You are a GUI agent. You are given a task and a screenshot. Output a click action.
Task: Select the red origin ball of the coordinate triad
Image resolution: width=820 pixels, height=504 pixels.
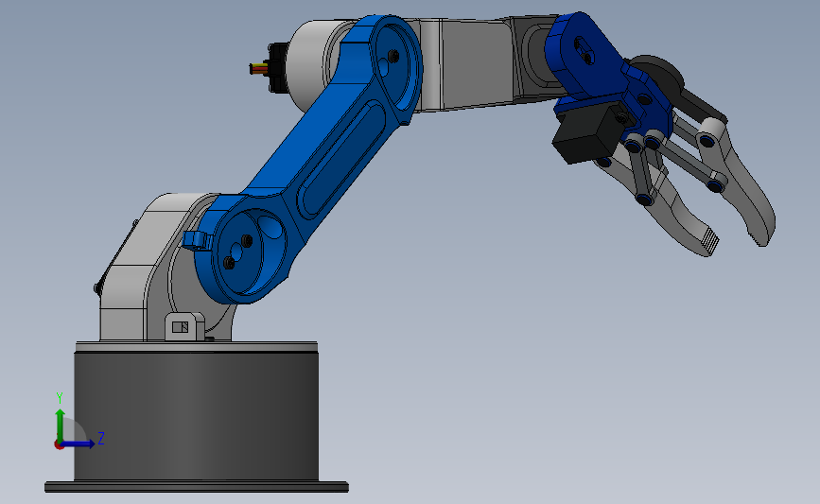click(x=59, y=445)
